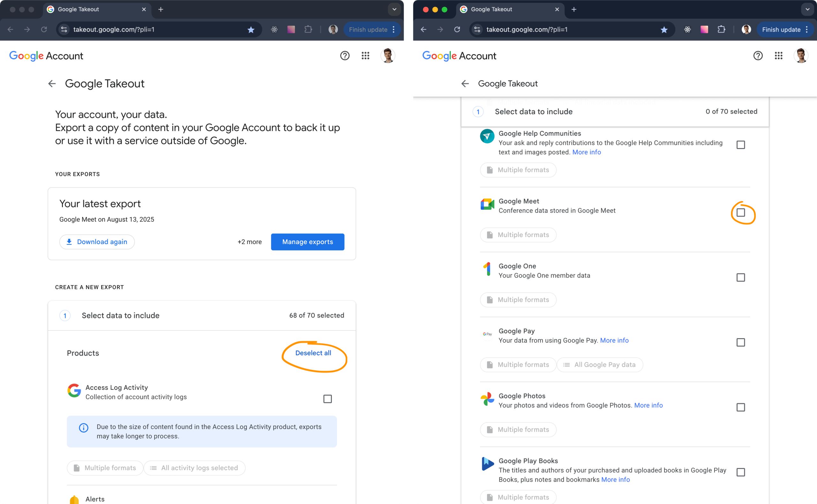
Task: Check the Google Meet checkbox
Action: 740,213
